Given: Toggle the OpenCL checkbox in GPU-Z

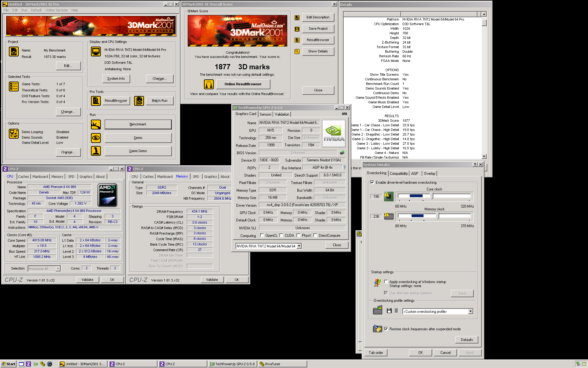Looking at the screenshot, I should pyautogui.click(x=262, y=236).
